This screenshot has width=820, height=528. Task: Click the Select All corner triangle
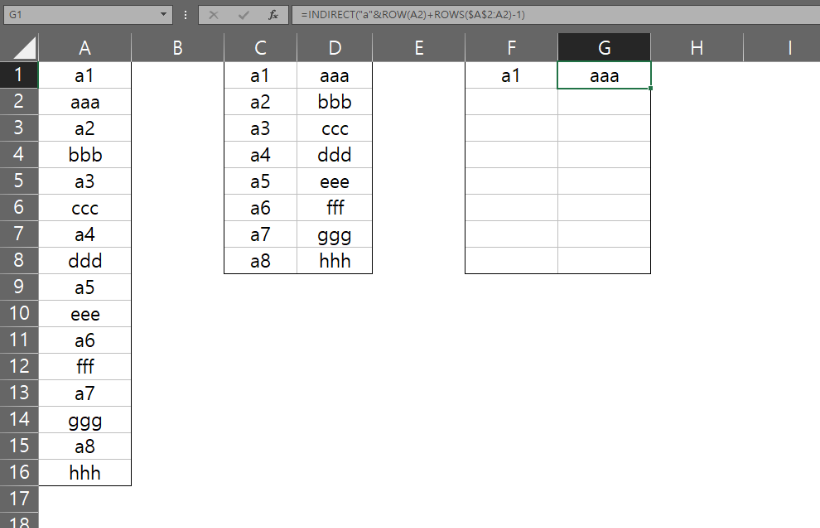25,48
